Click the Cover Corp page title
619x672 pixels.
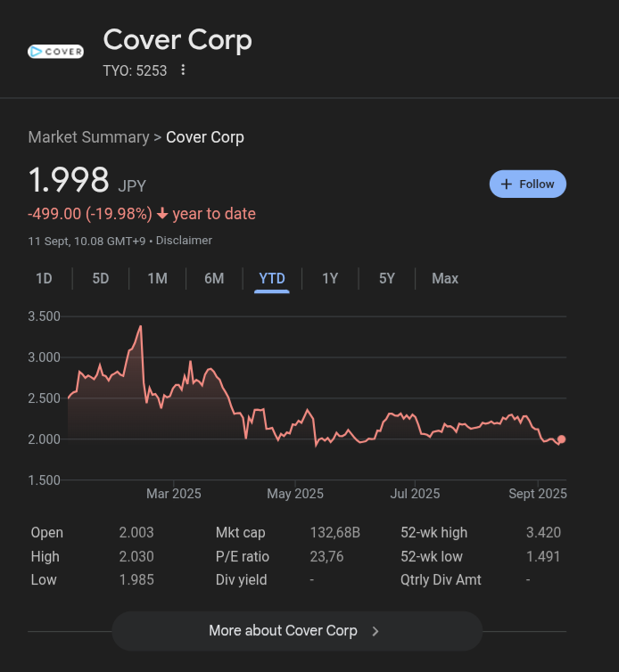[177, 40]
